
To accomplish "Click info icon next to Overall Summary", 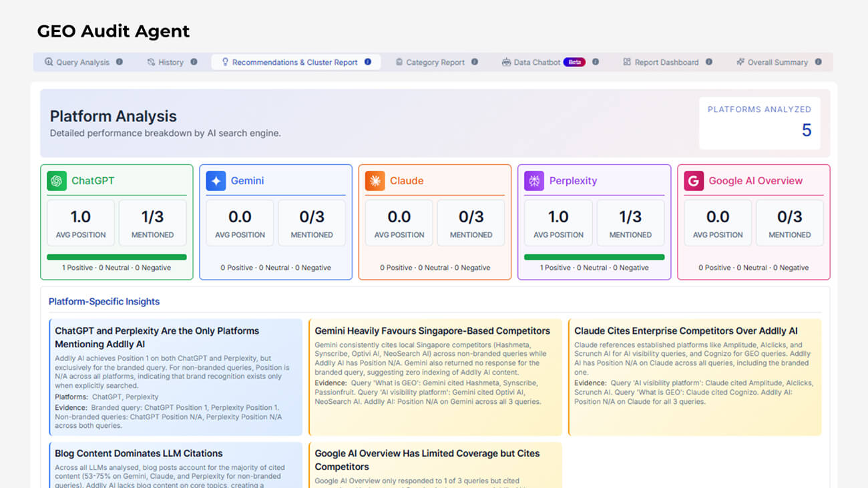I will point(819,62).
